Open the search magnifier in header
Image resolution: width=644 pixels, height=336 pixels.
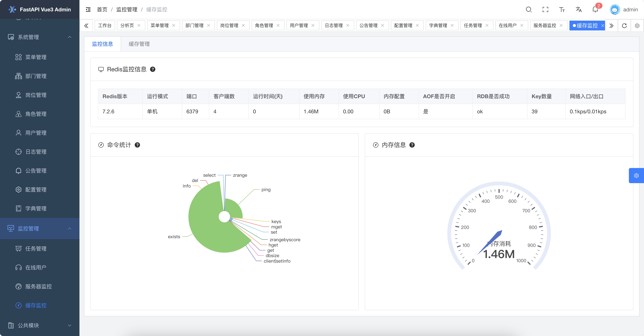[529, 9]
